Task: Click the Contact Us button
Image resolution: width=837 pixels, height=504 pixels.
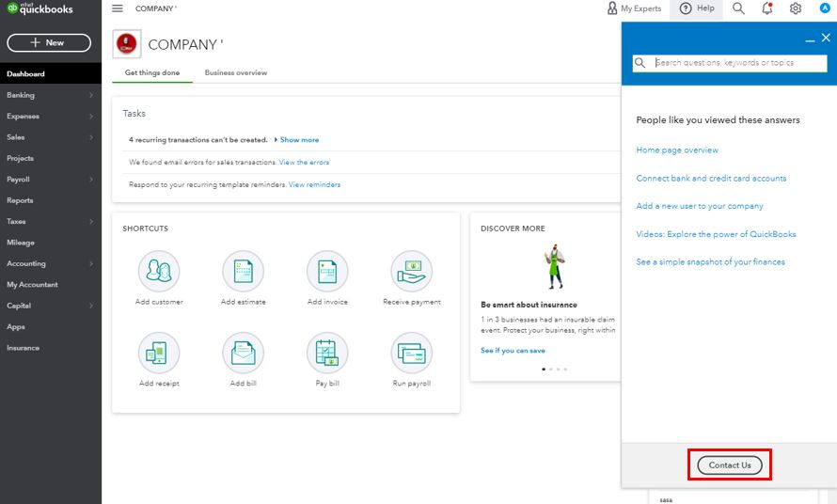Action: pyautogui.click(x=730, y=465)
